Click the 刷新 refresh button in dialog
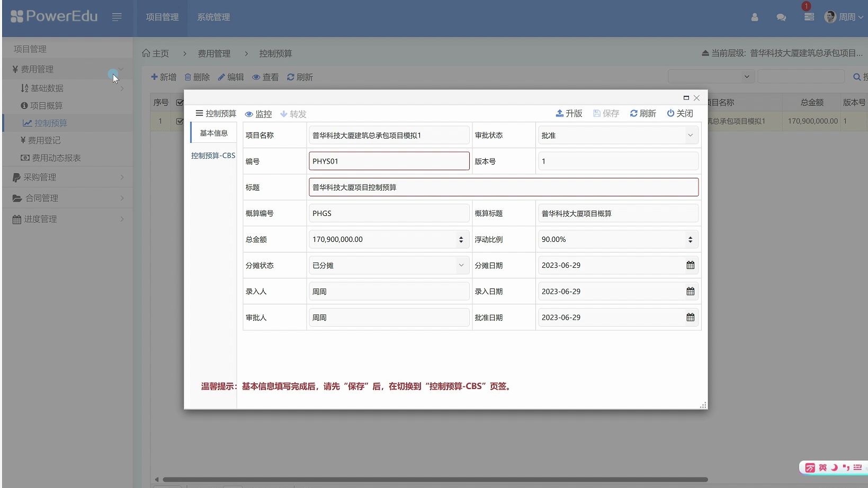 [643, 113]
